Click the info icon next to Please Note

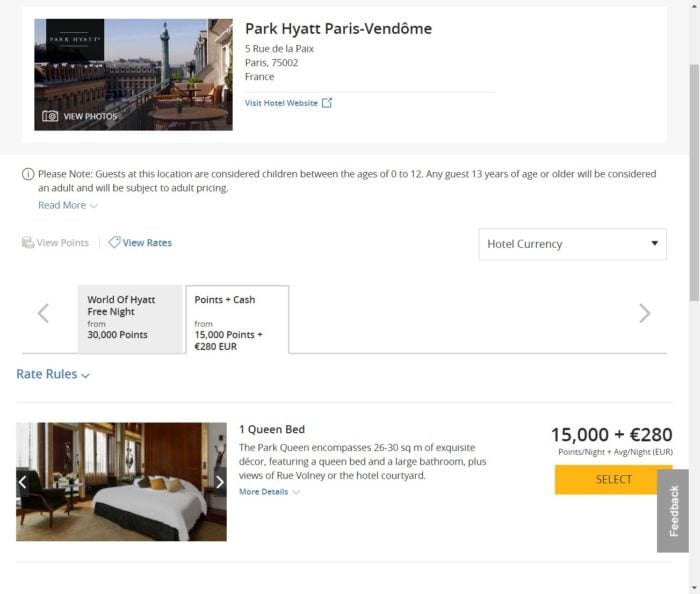[x=28, y=174]
